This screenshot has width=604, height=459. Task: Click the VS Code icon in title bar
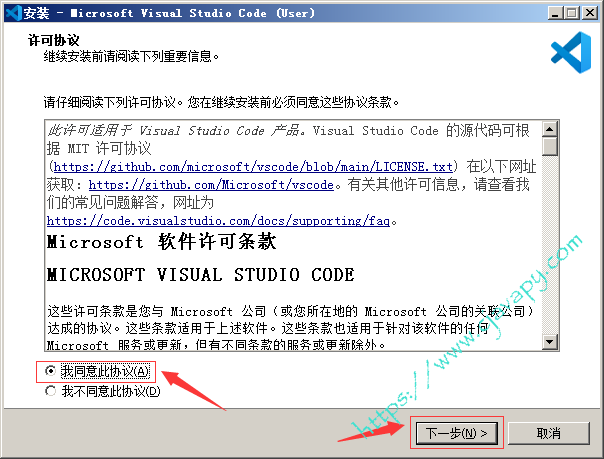pos(13,13)
